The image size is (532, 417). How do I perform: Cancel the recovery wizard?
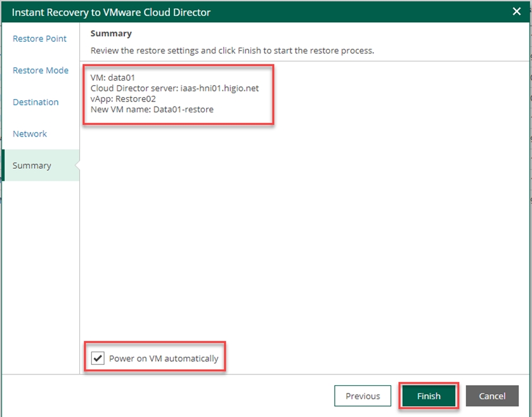pos(492,396)
